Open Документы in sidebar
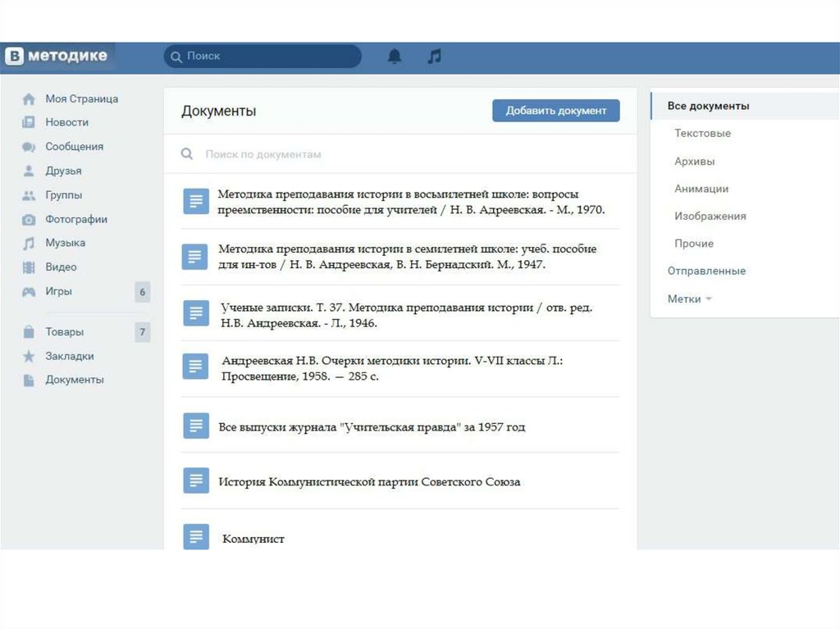Image resolution: width=840 pixels, height=629 pixels. [x=75, y=380]
